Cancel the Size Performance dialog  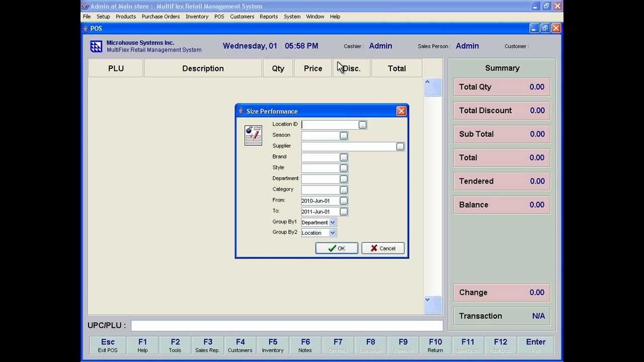[x=383, y=248]
